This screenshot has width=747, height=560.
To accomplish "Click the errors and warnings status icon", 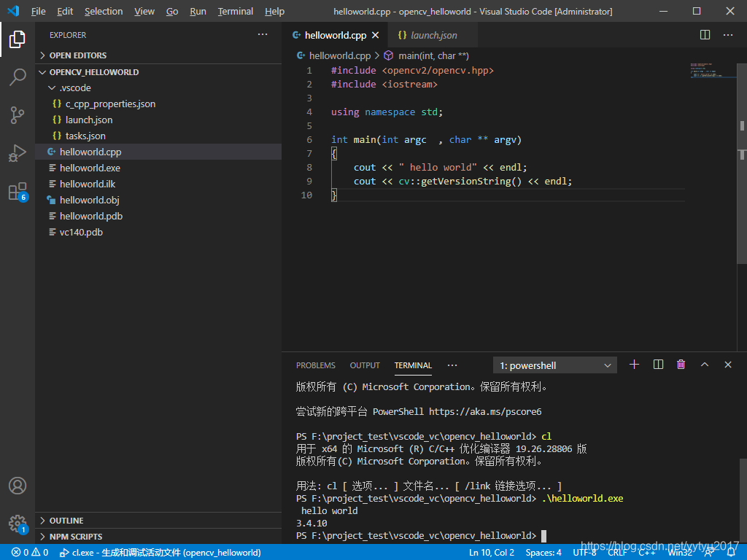I will pos(29,553).
